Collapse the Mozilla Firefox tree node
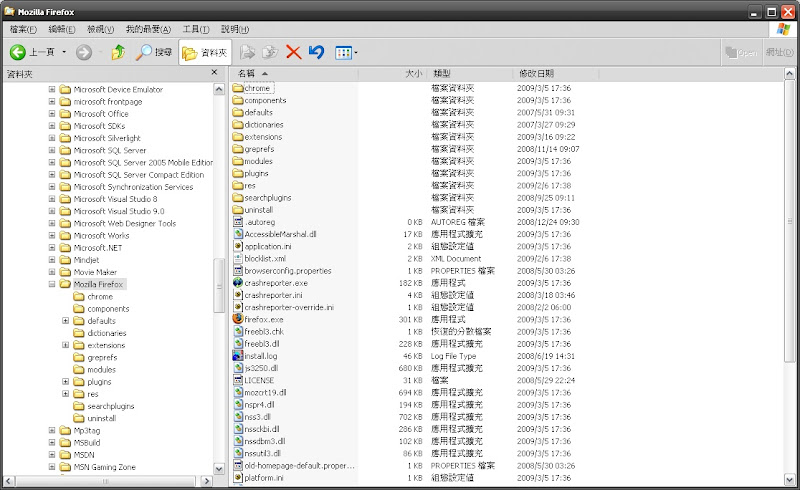This screenshot has height=490, width=800. 52,284
